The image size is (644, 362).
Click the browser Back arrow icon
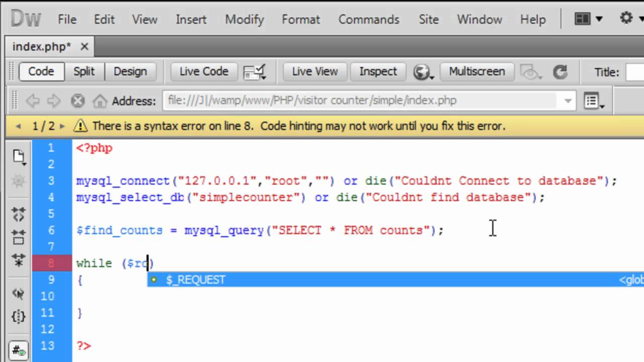[x=33, y=101]
